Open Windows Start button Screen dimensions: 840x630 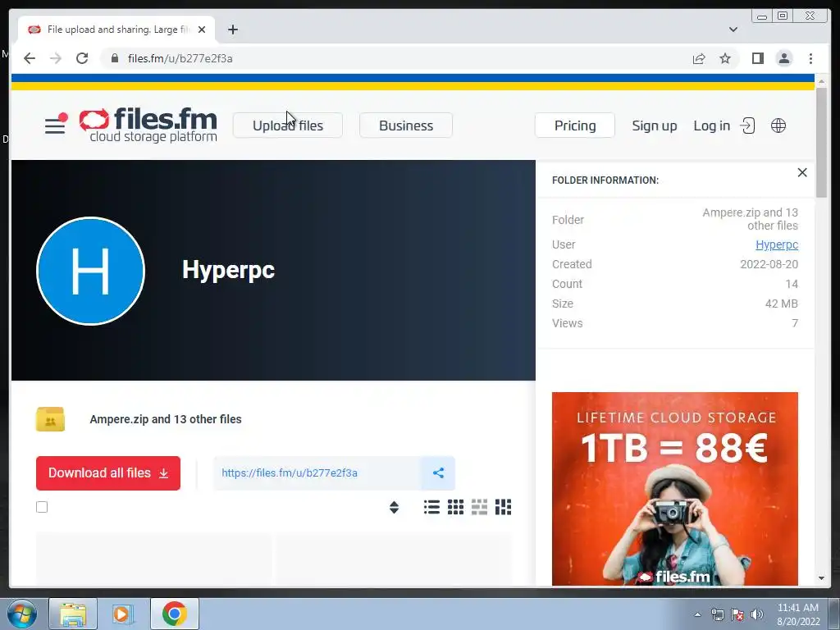point(22,614)
